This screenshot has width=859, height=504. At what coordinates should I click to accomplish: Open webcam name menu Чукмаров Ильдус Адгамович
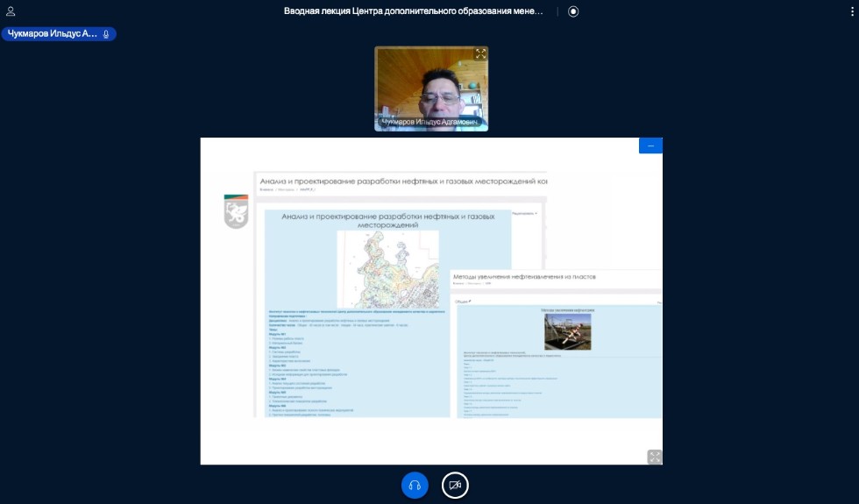[430, 123]
